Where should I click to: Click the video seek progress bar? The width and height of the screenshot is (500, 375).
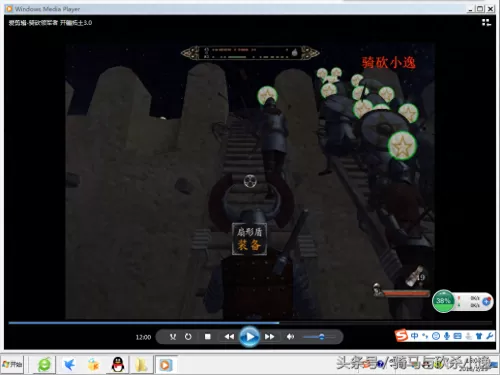coord(250,323)
